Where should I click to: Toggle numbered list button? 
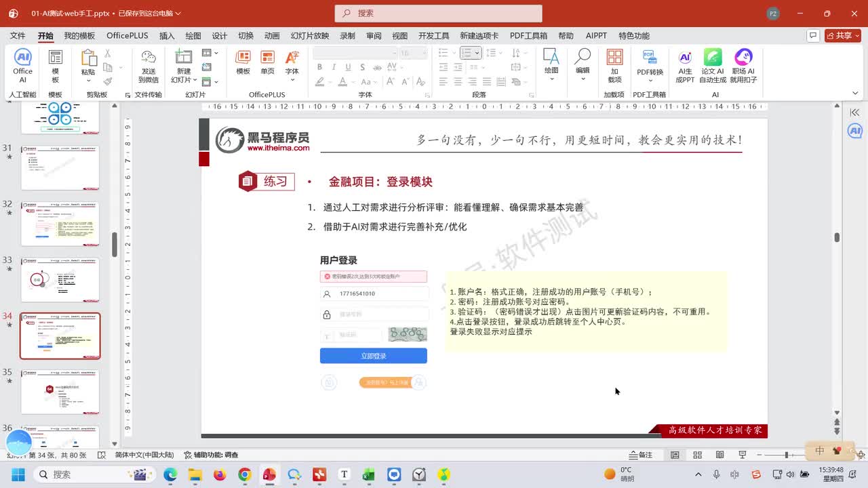coord(466,53)
